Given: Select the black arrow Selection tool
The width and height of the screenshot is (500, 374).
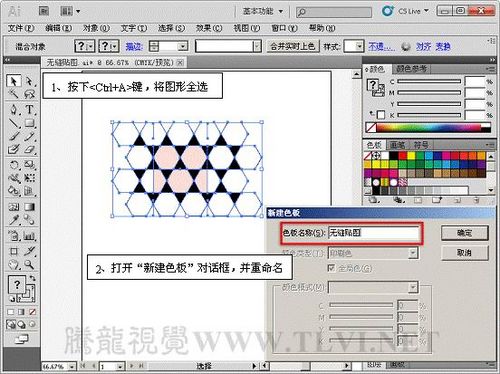Looking at the screenshot, I should point(13,81).
